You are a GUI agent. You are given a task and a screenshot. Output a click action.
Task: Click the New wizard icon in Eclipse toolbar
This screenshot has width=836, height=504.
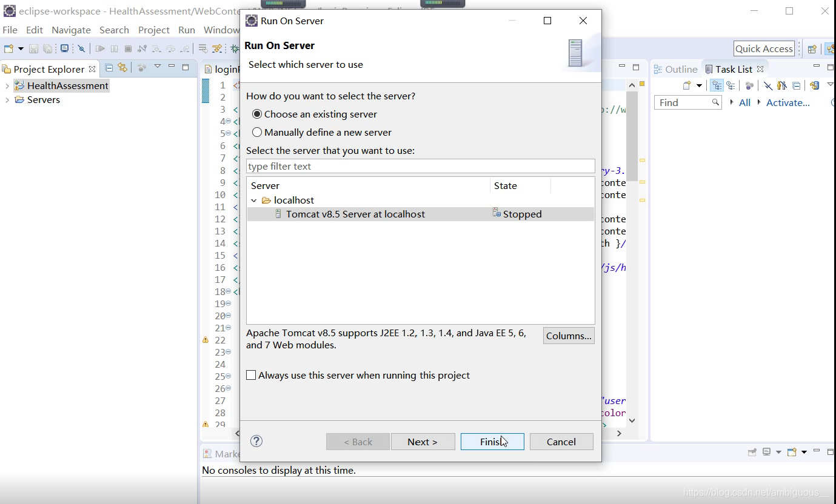8,48
